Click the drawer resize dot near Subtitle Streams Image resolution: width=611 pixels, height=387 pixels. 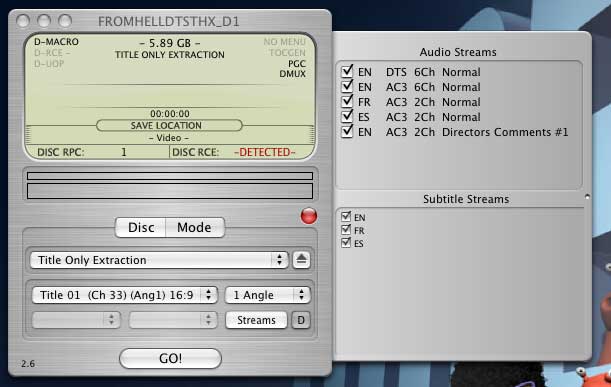tap(587, 197)
